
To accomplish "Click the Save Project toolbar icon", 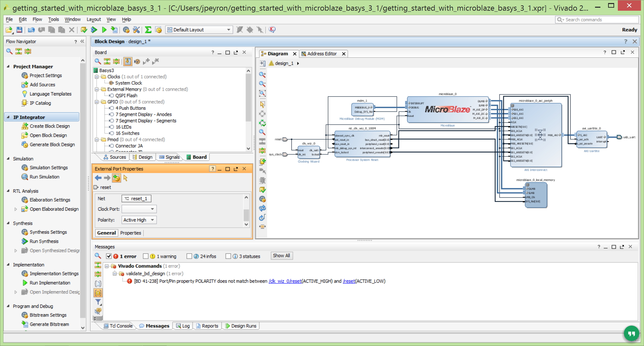I will coord(19,30).
